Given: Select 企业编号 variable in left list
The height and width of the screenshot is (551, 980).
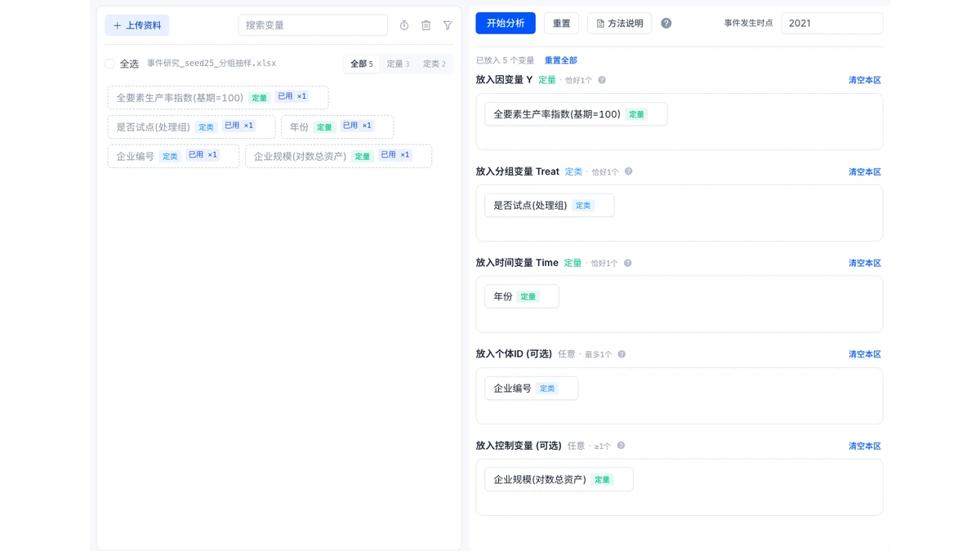Looking at the screenshot, I should [x=173, y=156].
